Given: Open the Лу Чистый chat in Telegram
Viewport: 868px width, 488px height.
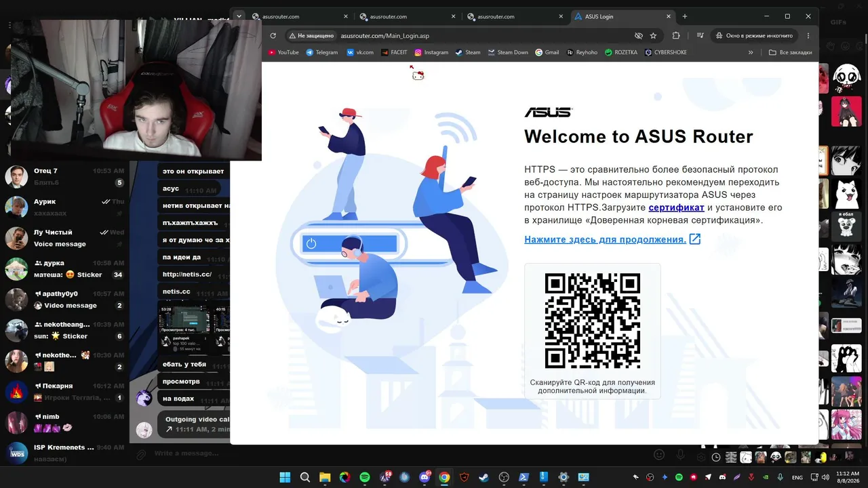Looking at the screenshot, I should click(x=65, y=238).
